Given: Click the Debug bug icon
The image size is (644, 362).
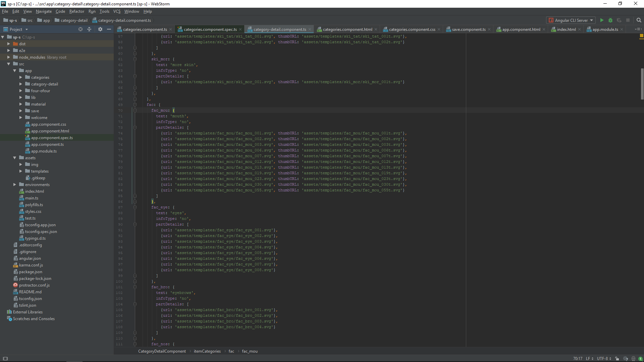Looking at the screenshot, I should [610, 20].
